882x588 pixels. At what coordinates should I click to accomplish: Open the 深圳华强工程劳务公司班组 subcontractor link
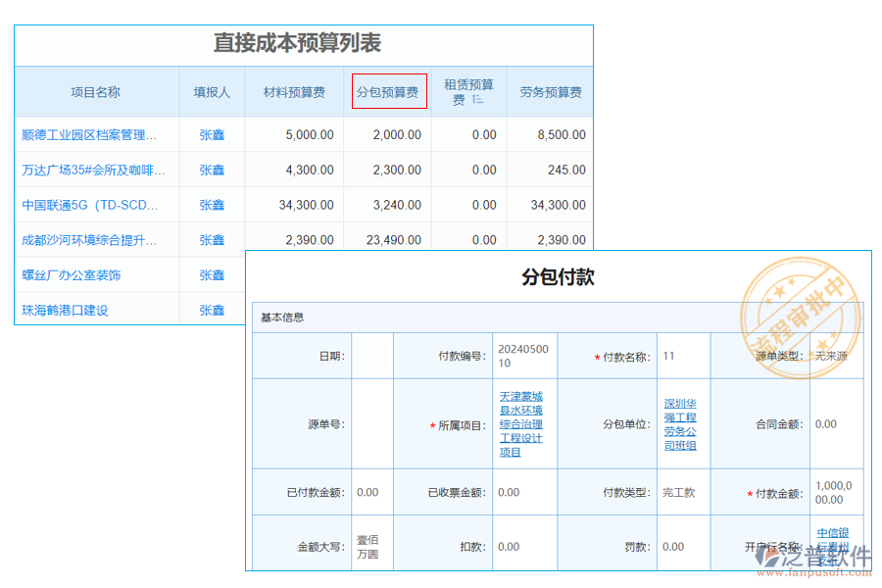click(x=680, y=424)
